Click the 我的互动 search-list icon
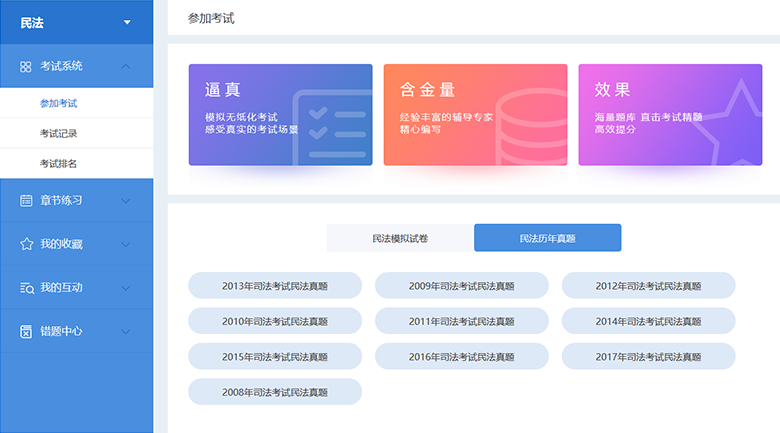This screenshot has width=780, height=433. [x=26, y=288]
